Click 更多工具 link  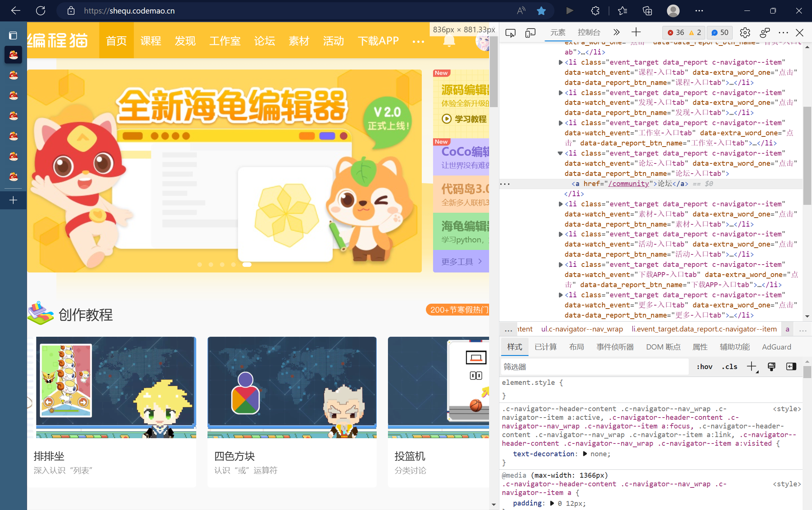coord(462,262)
